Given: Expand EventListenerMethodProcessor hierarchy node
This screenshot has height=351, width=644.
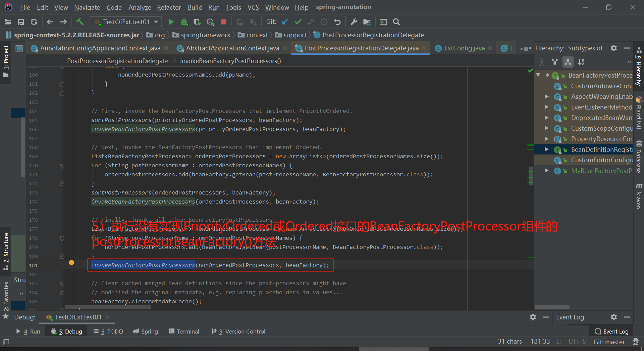Looking at the screenshot, I should click(x=547, y=107).
